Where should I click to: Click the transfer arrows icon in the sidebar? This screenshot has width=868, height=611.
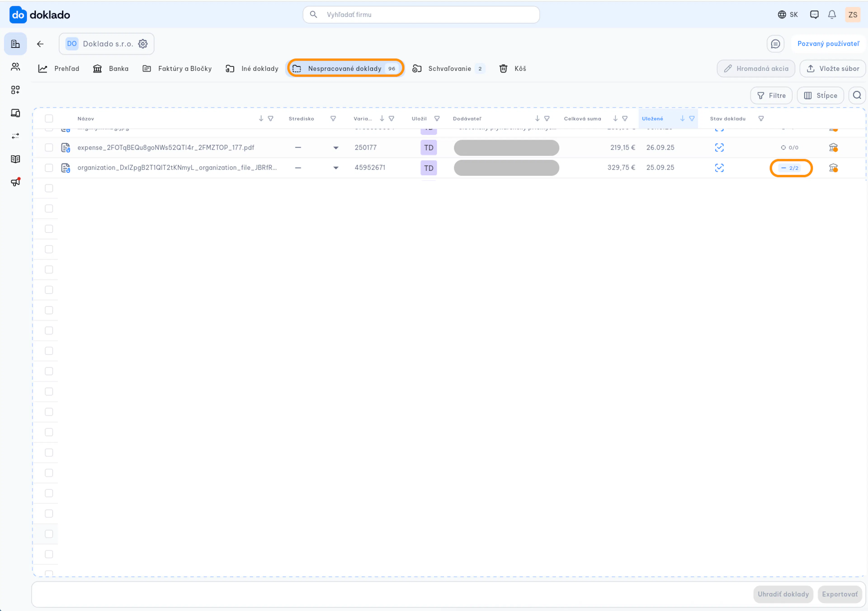(x=16, y=136)
